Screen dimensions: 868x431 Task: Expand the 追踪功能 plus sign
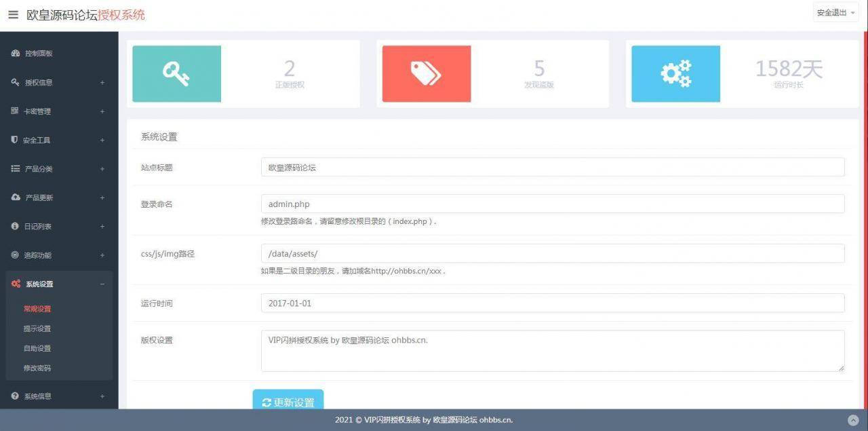point(102,256)
